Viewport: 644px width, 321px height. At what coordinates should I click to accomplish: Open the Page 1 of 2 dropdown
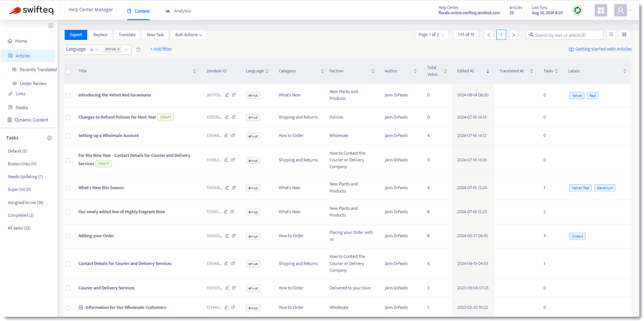coord(432,35)
